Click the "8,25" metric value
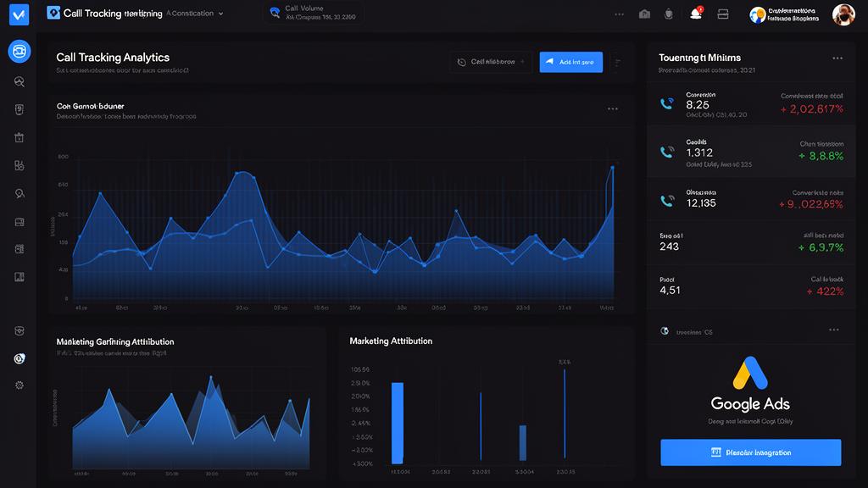Image resolution: width=868 pixels, height=488 pixels. pyautogui.click(x=698, y=105)
